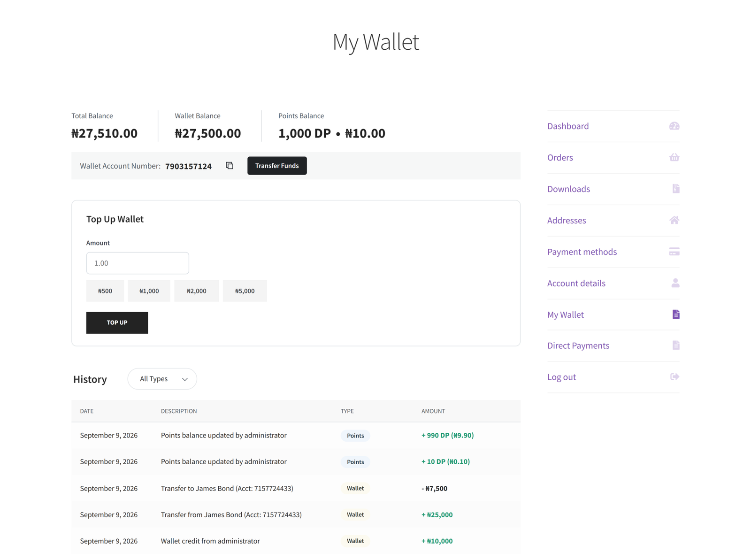751x560 pixels.
Task: Click the Addresses home icon
Action: pyautogui.click(x=674, y=220)
